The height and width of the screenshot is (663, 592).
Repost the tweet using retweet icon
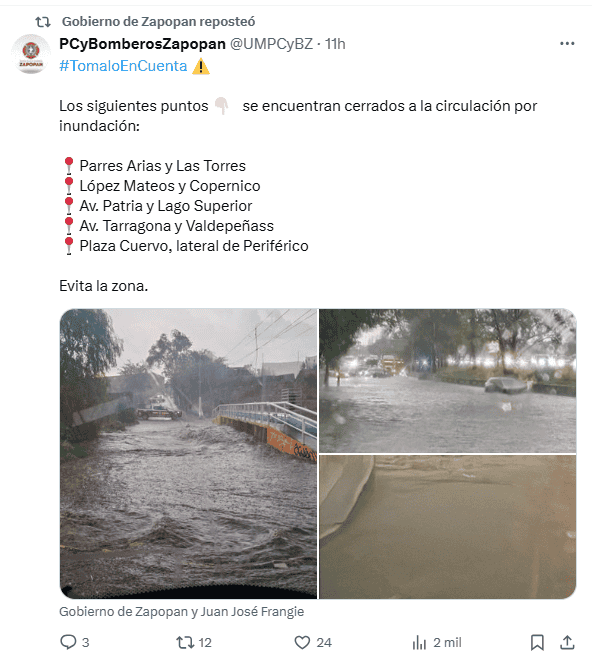[x=185, y=642]
